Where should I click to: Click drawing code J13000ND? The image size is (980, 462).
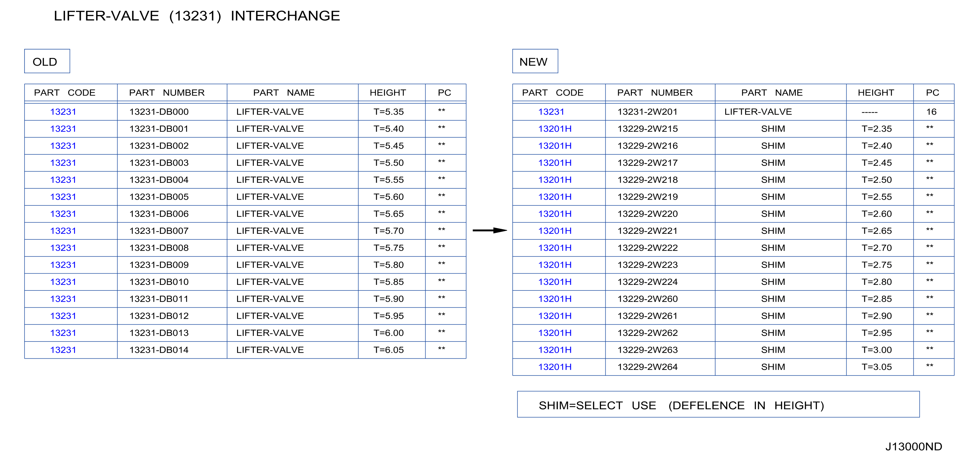[913, 446]
